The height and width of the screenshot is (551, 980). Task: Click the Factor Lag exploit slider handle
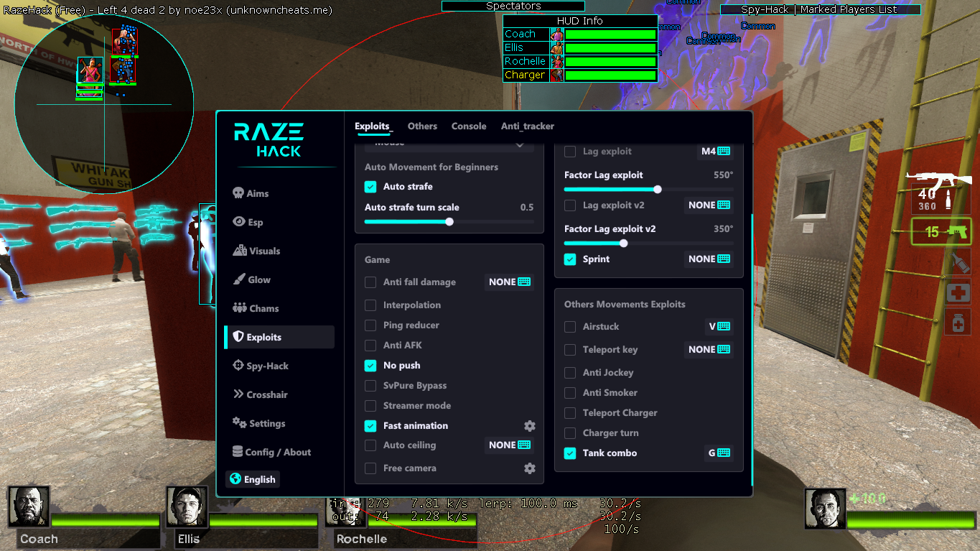click(x=658, y=190)
